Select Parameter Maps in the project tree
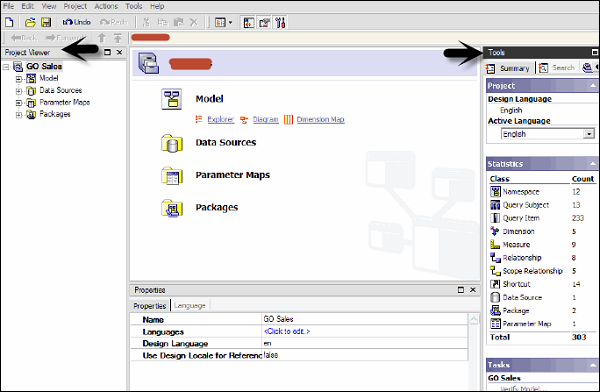 tap(64, 102)
